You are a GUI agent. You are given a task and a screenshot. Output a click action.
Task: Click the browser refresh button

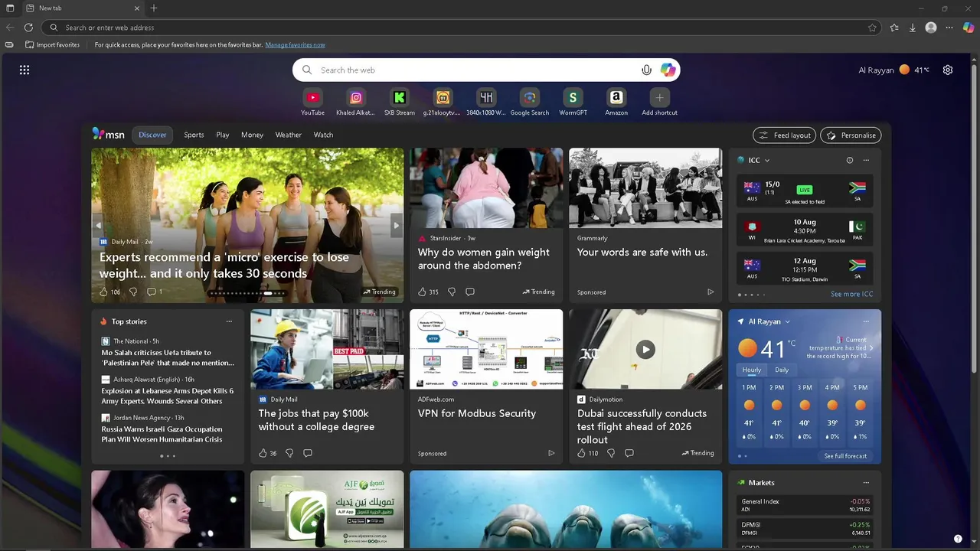[28, 28]
